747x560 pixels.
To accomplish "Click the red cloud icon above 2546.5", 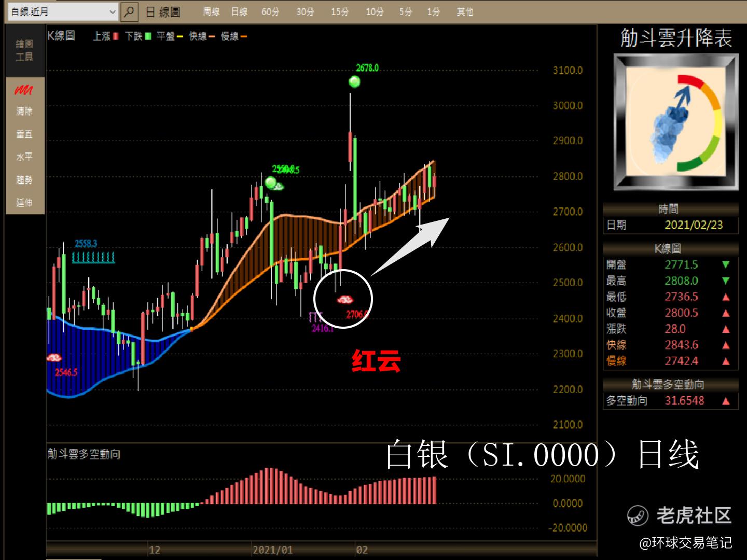I will 54,357.
